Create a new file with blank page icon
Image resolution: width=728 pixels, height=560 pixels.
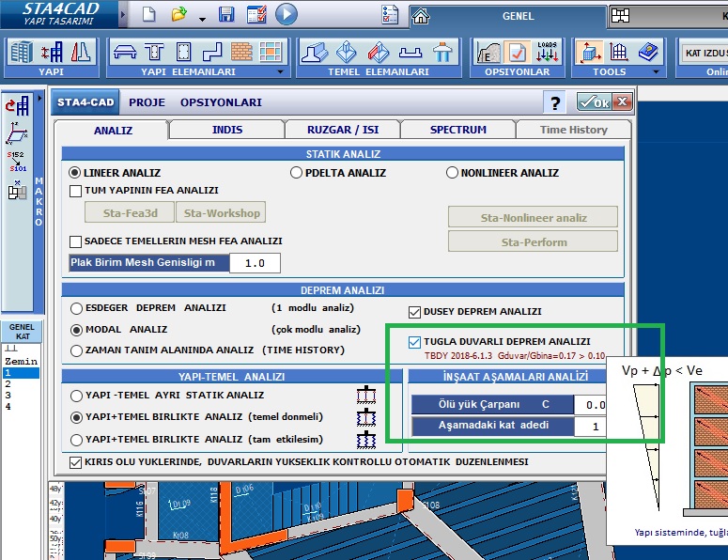tap(149, 15)
